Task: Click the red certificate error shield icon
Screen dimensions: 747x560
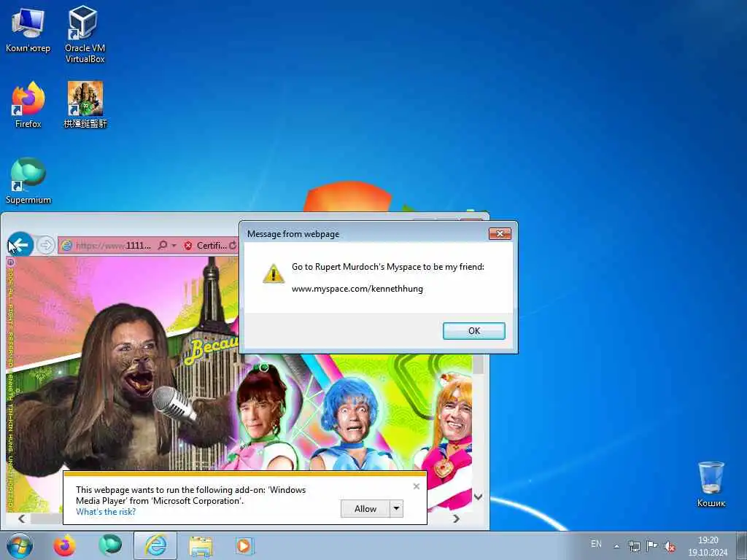Action: tap(188, 246)
